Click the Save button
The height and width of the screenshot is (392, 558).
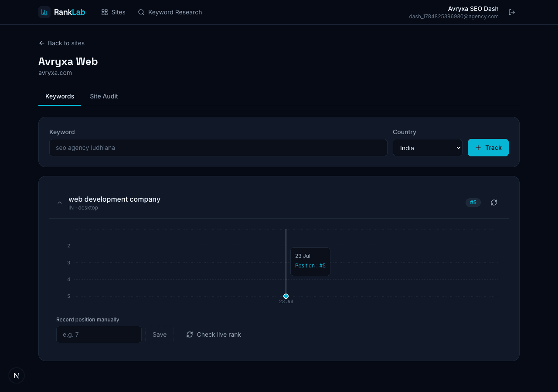coord(160,335)
